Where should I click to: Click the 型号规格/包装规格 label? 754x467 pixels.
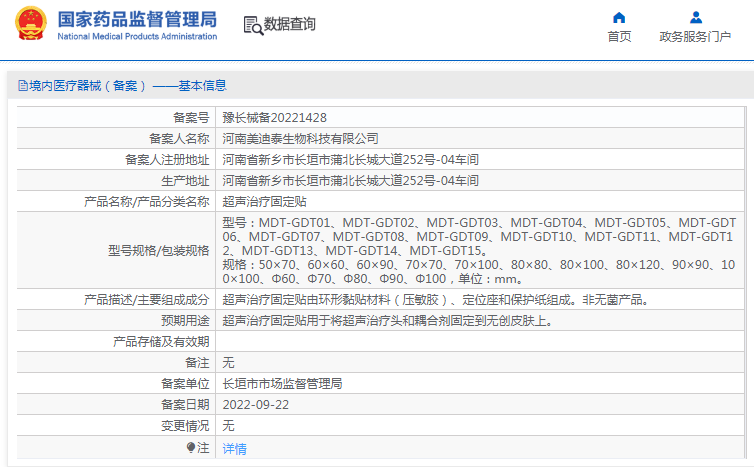click(159, 251)
